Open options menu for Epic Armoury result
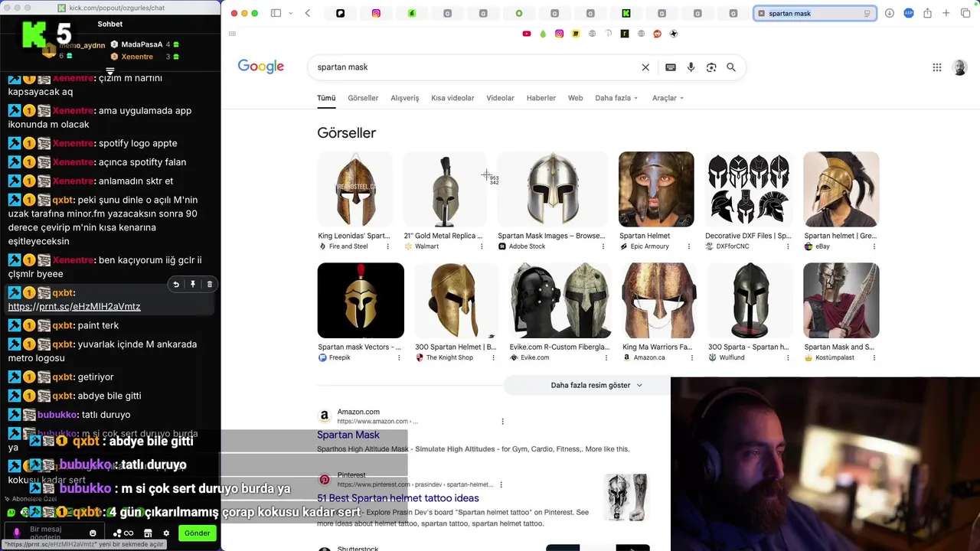Image resolution: width=980 pixels, height=551 pixels. 689,246
